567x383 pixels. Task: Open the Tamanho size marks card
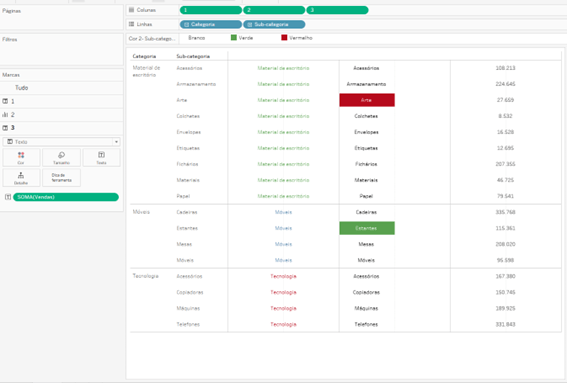(x=61, y=158)
